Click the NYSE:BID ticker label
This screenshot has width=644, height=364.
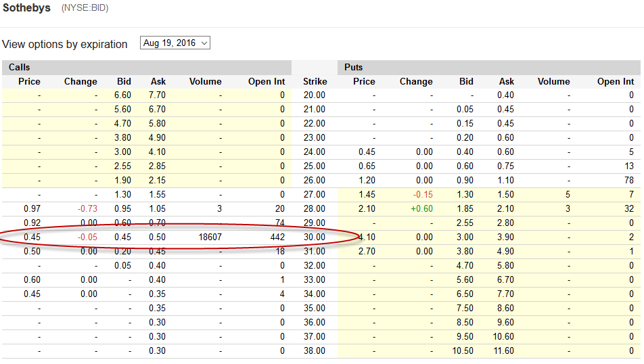85,8
